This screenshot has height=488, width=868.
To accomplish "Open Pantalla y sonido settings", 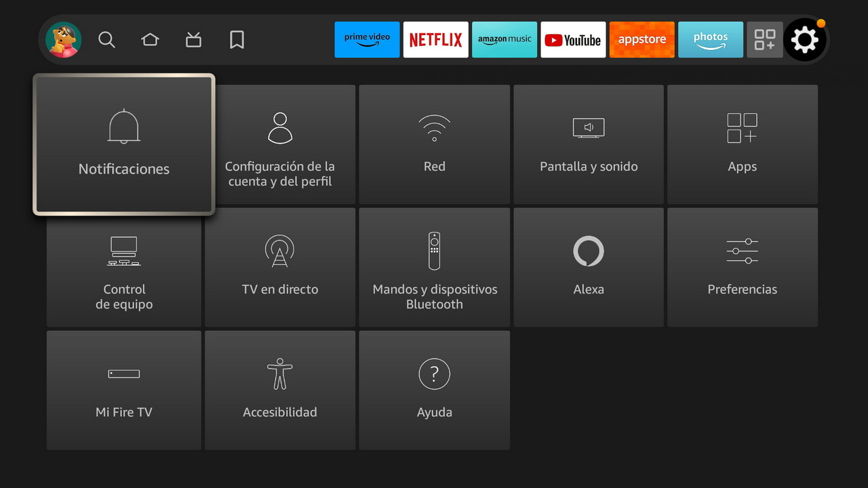I will point(589,144).
